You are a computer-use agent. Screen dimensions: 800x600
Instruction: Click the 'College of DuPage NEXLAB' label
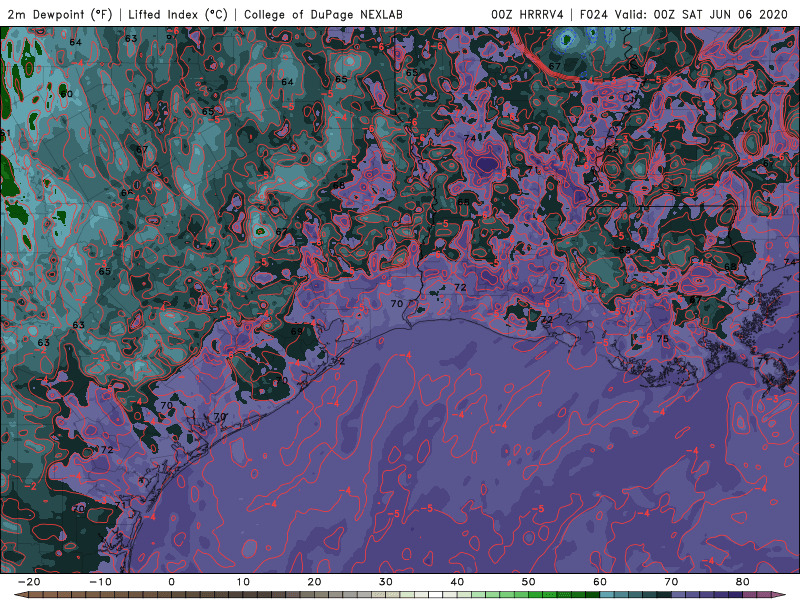323,15
